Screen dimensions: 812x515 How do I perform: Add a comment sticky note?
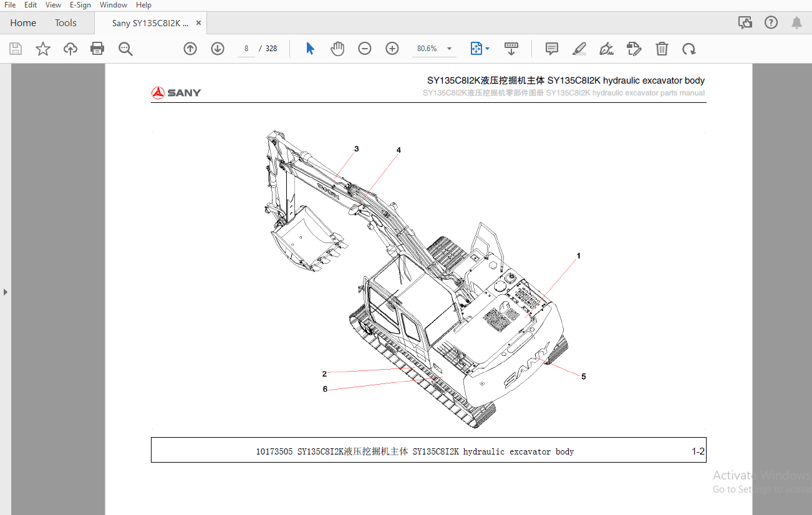point(552,49)
